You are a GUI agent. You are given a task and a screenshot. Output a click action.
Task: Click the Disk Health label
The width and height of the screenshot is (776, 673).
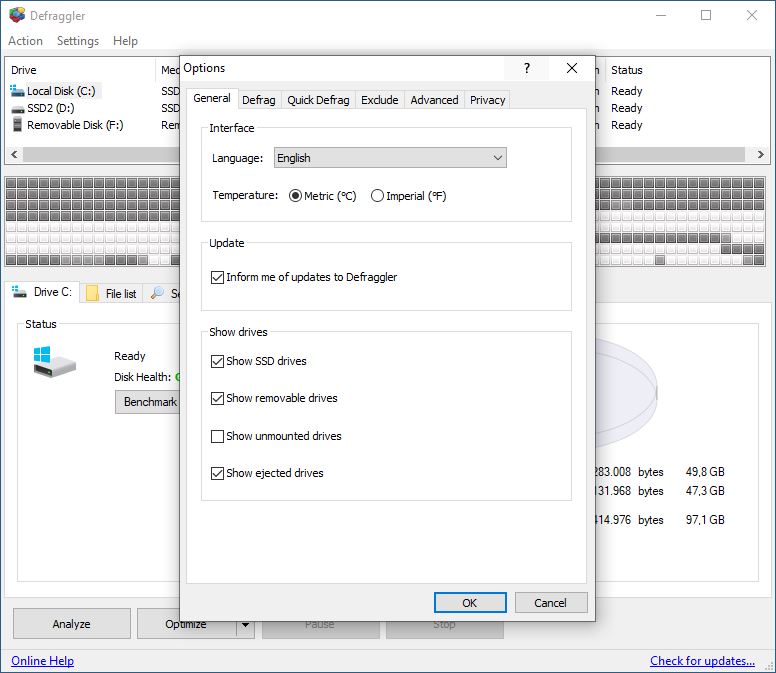pos(143,377)
